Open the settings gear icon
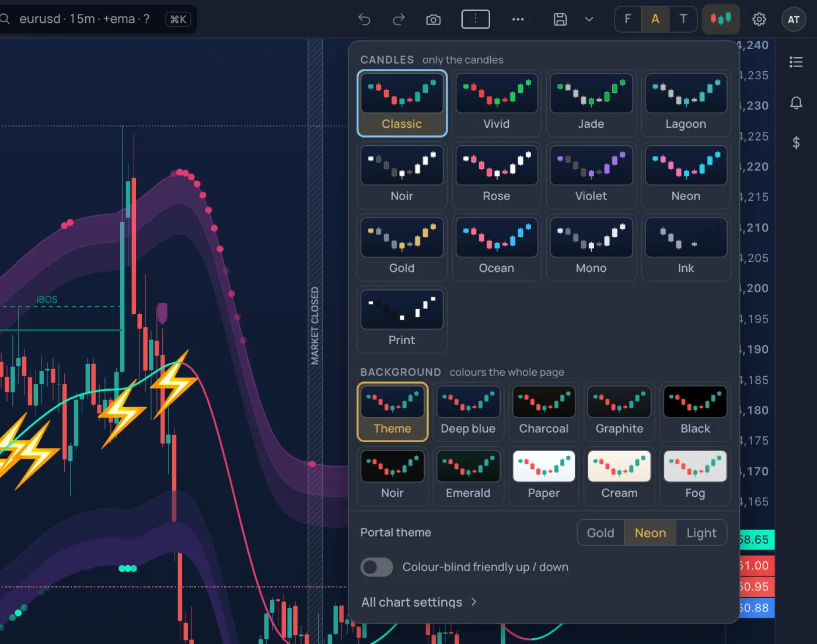This screenshot has width=817, height=644. click(759, 19)
